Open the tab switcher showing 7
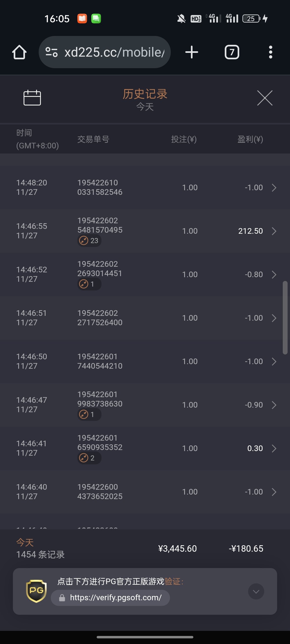 click(232, 52)
